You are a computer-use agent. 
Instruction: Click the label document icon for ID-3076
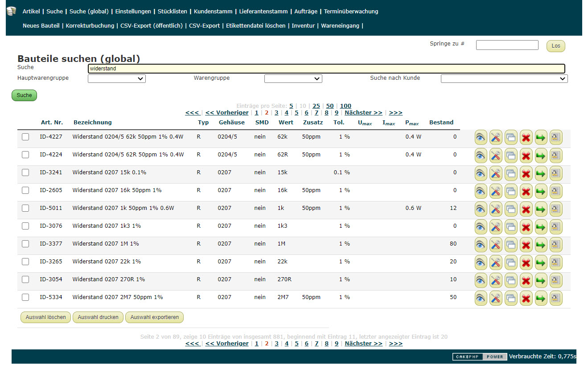click(556, 226)
